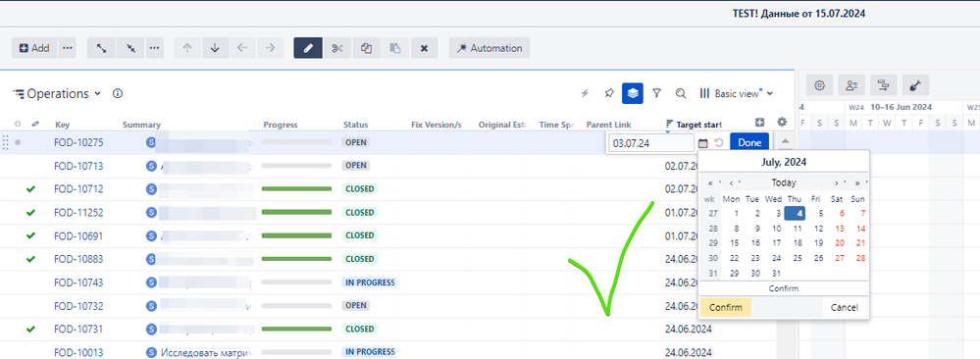
Task: Click the Status column header
Action: [x=356, y=126]
